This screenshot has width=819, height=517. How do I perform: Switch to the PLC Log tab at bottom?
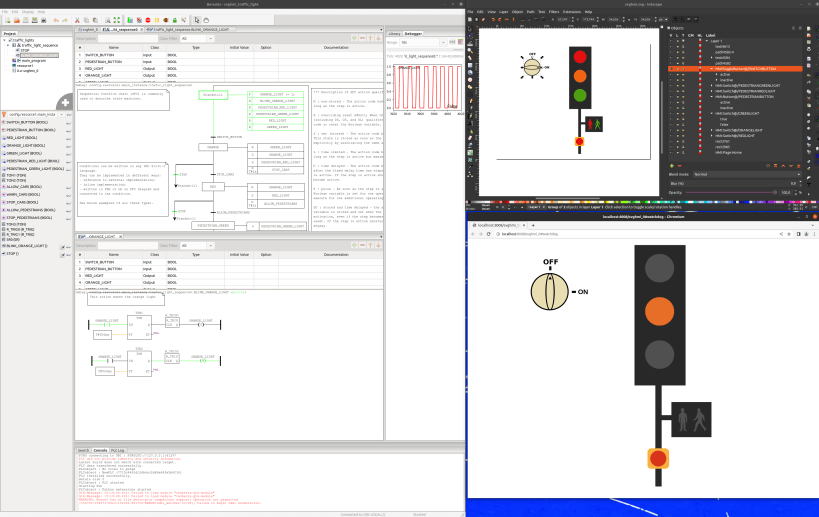click(x=118, y=450)
